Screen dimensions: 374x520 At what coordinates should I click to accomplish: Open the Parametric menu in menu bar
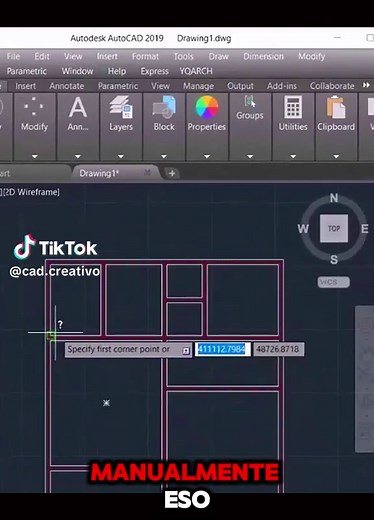click(27, 71)
